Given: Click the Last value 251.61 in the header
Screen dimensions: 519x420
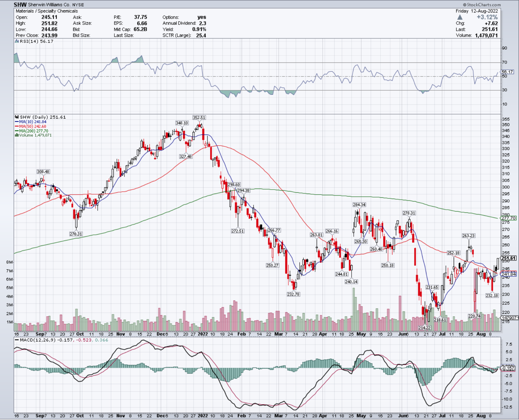Looking at the screenshot, I should pyautogui.click(x=490, y=29).
